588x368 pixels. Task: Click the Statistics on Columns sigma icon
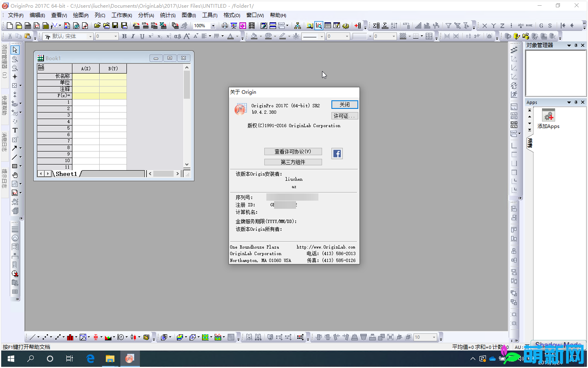click(x=376, y=26)
